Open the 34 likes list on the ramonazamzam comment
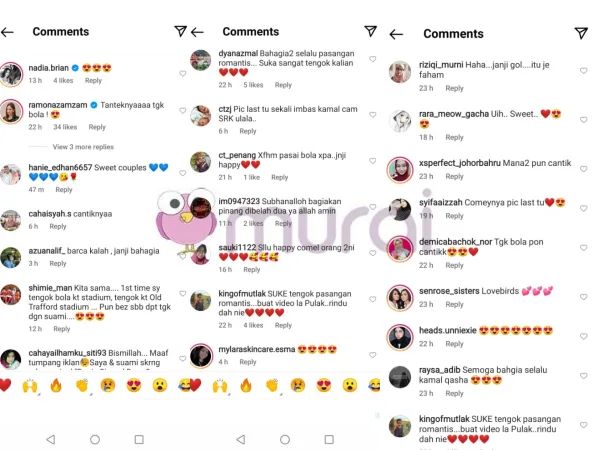Image resolution: width=600 pixels, height=450 pixels. pos(65,127)
